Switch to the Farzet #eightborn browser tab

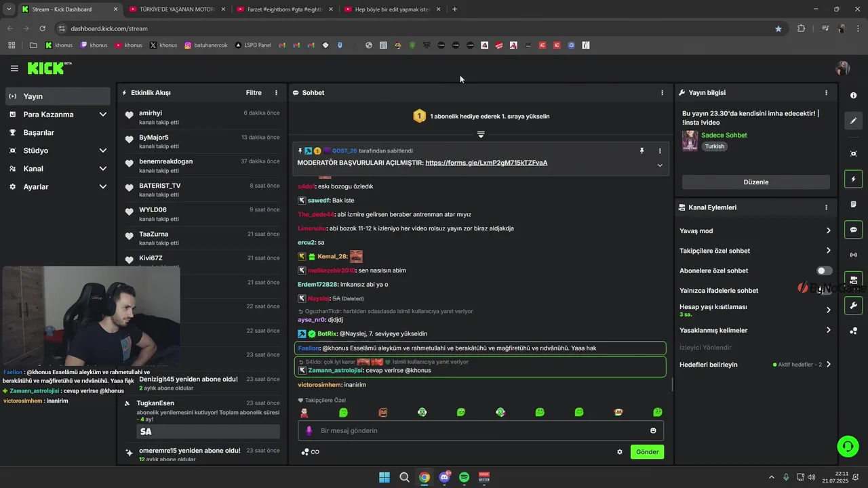coord(285,9)
